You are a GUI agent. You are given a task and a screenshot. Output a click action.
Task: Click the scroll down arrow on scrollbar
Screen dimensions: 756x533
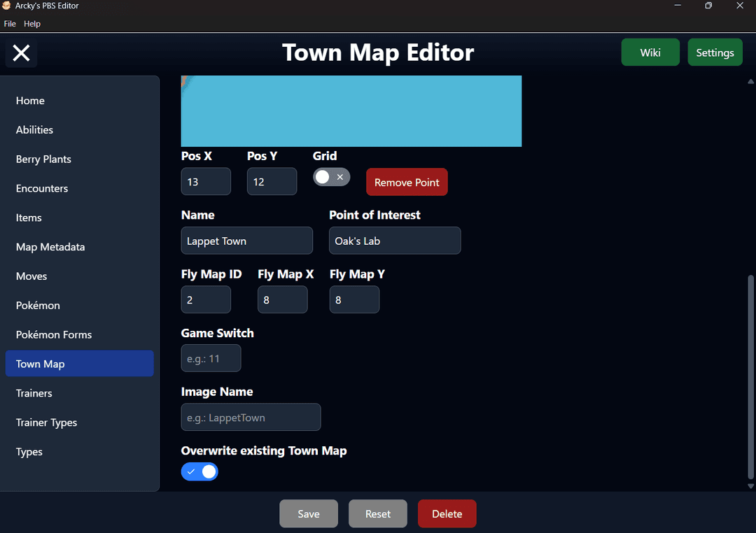pyautogui.click(x=750, y=486)
